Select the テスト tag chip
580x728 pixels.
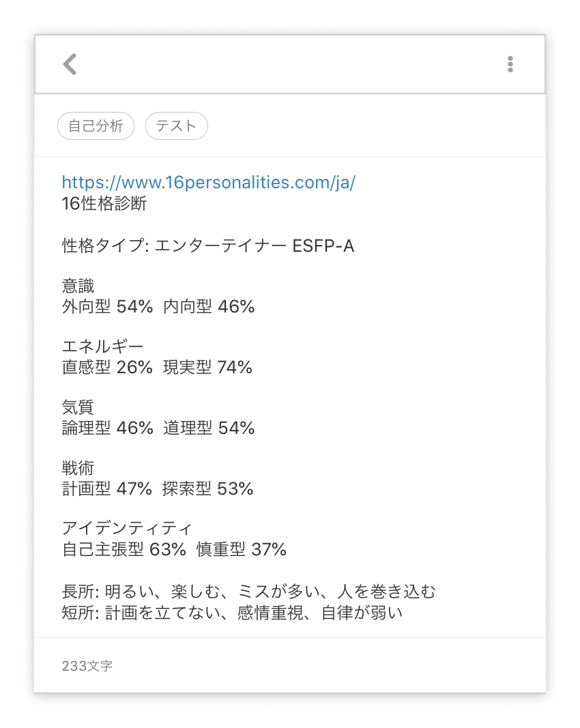[x=177, y=126]
